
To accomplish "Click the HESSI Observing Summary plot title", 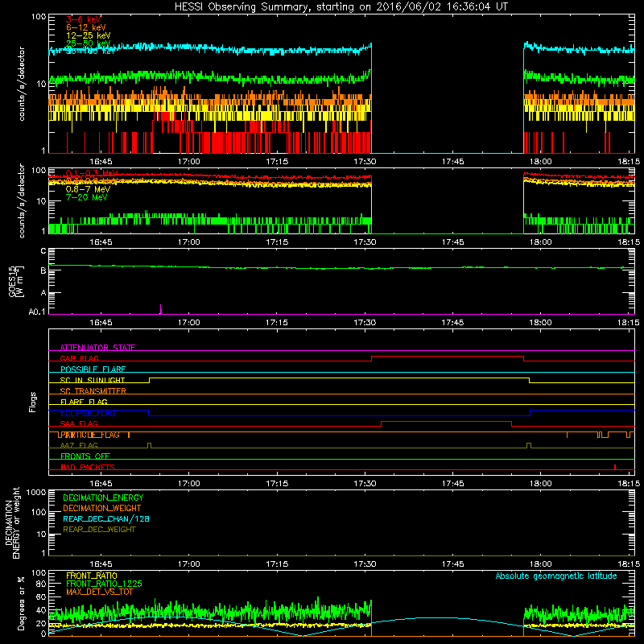I will 341,7.
